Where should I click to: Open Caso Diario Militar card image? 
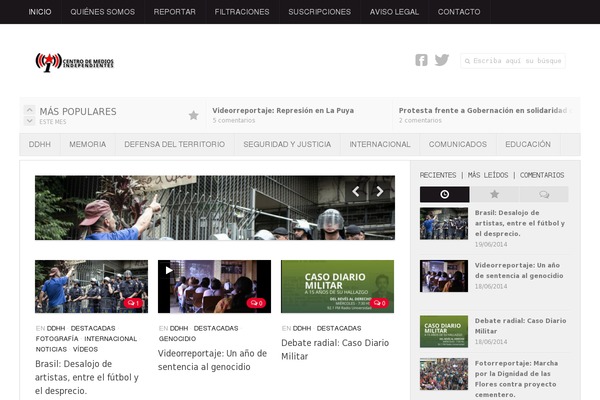[x=337, y=286]
